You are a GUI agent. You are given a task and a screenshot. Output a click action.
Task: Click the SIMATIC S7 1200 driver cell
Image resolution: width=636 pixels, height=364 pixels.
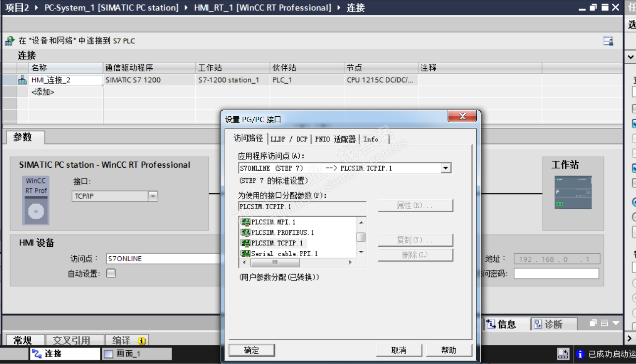[x=150, y=80]
